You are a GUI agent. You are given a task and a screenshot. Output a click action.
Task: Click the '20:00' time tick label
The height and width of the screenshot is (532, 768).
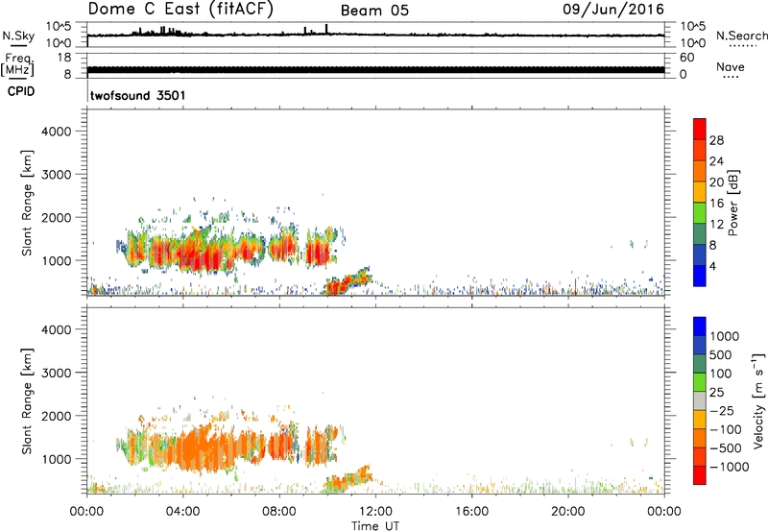point(568,512)
